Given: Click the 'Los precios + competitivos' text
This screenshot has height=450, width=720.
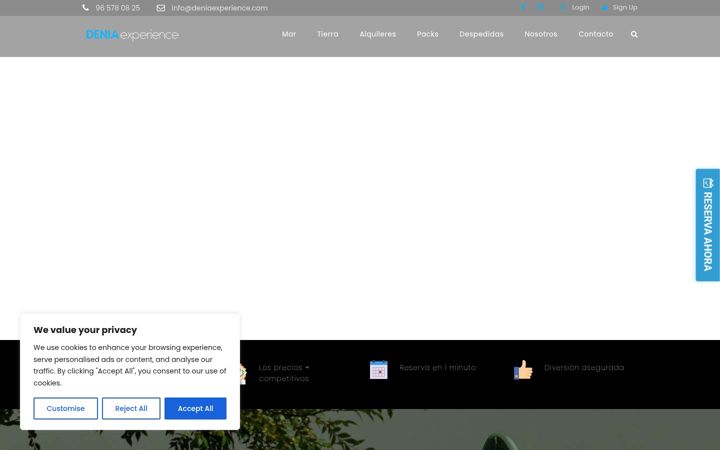Looking at the screenshot, I should point(284,373).
